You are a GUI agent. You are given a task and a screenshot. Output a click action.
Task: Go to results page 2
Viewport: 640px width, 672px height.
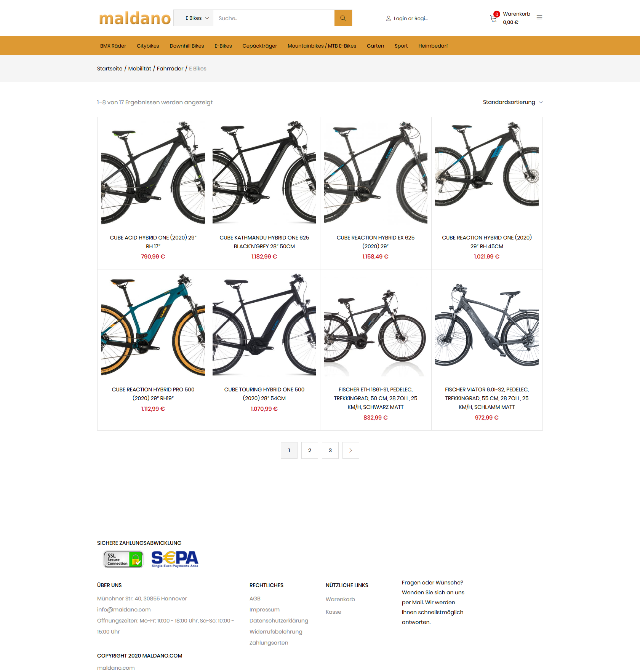point(310,450)
